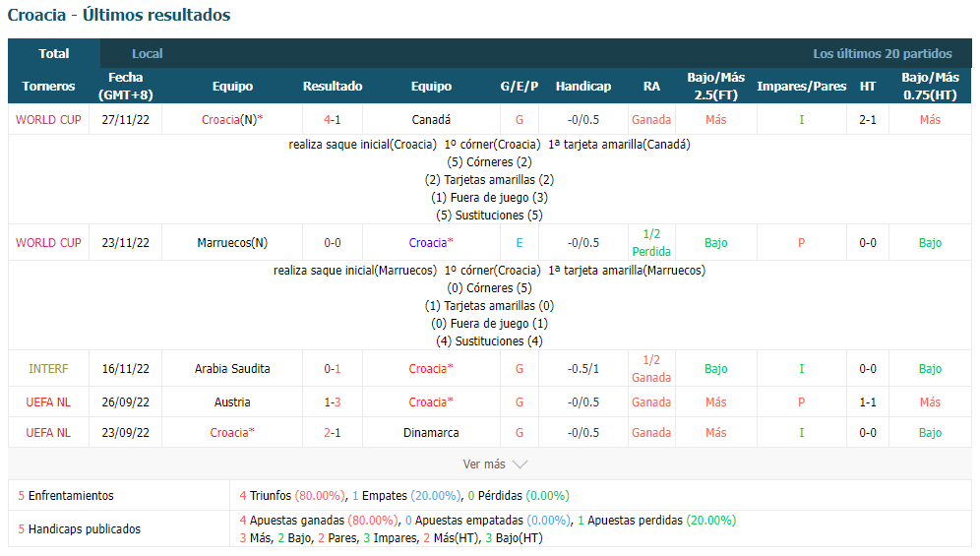Click the Bajo/Más 2.5(FT) header
This screenshot has height=556, width=980.
pos(715,87)
